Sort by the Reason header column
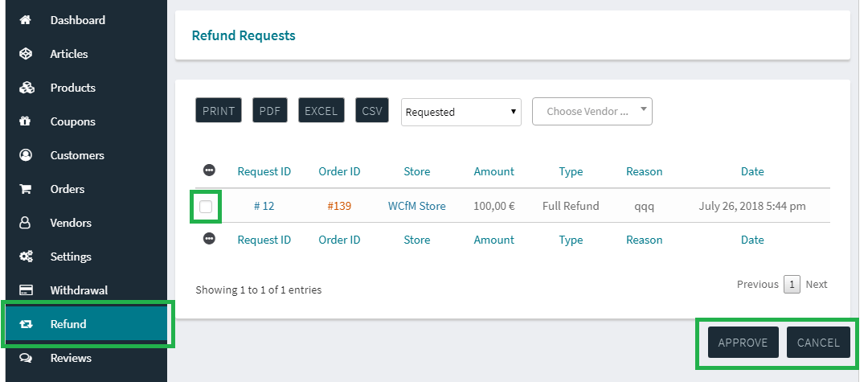 [x=645, y=171]
